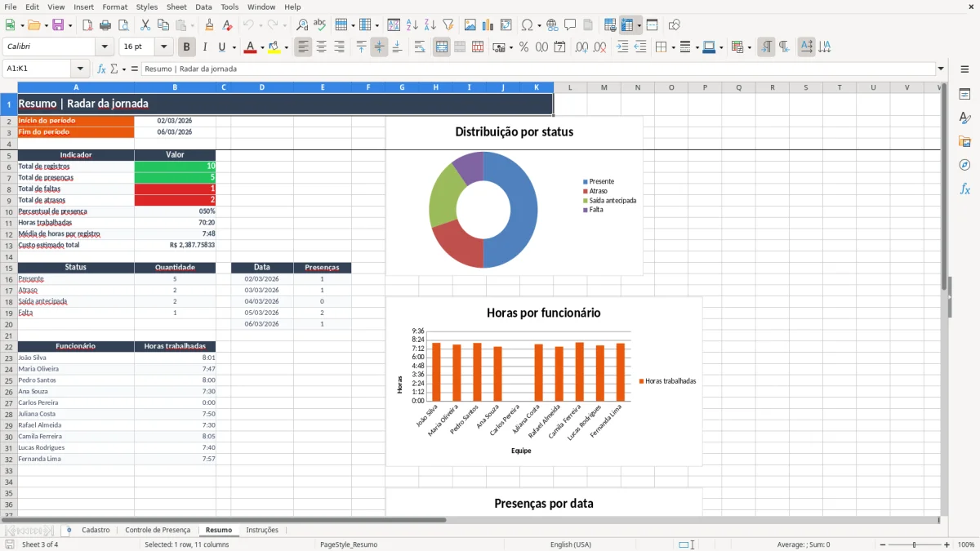Image resolution: width=980 pixels, height=551 pixels.
Task: Click the Print icon
Action: pos(105,25)
